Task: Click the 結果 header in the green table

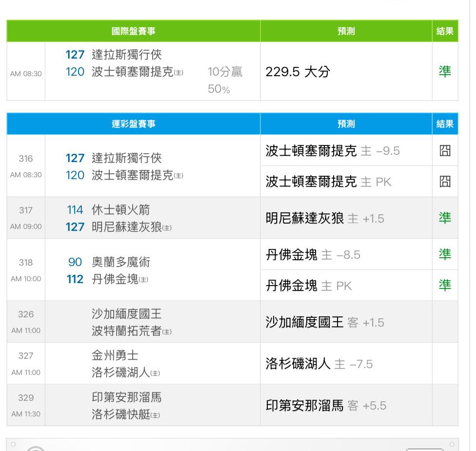Action: point(445,31)
